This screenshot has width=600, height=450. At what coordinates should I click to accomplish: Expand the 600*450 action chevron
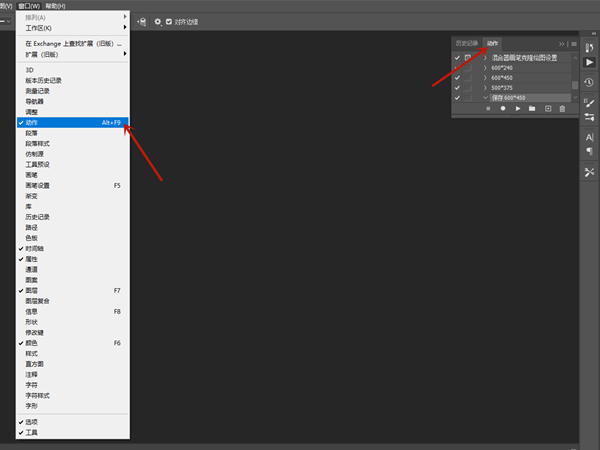pos(485,78)
